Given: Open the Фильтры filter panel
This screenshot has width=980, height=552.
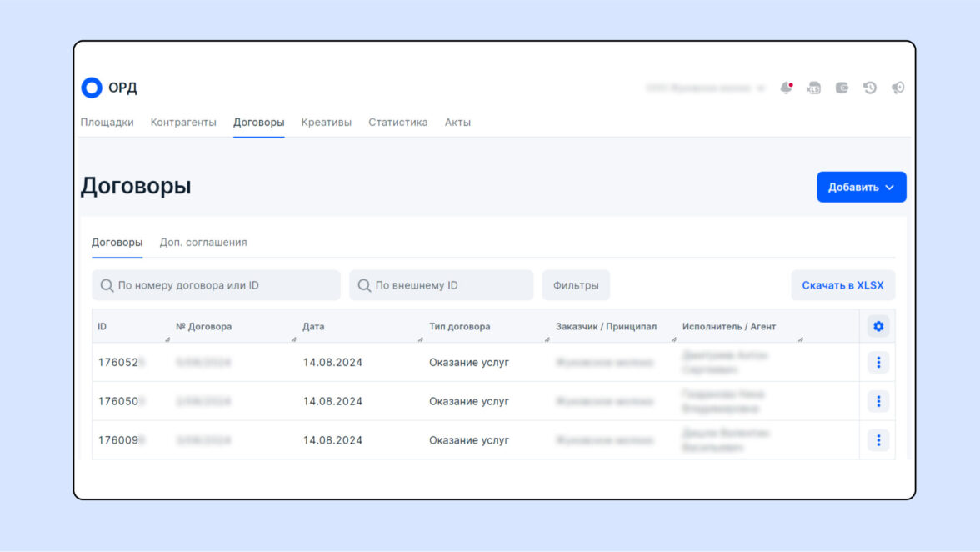Looking at the screenshot, I should pos(576,285).
